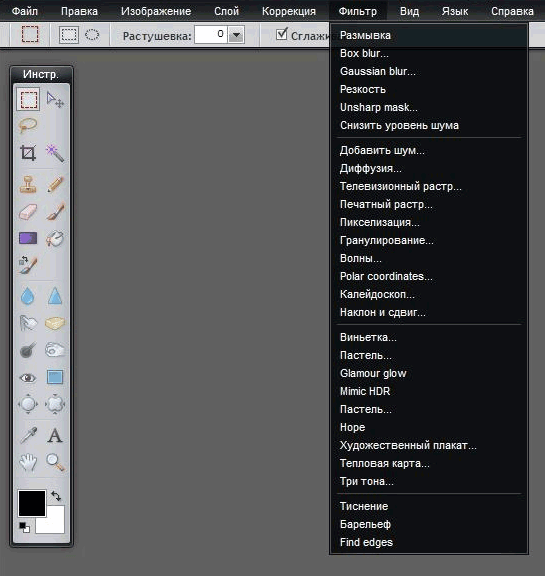Choose the Pencil tool
545x576 pixels.
click(x=55, y=184)
